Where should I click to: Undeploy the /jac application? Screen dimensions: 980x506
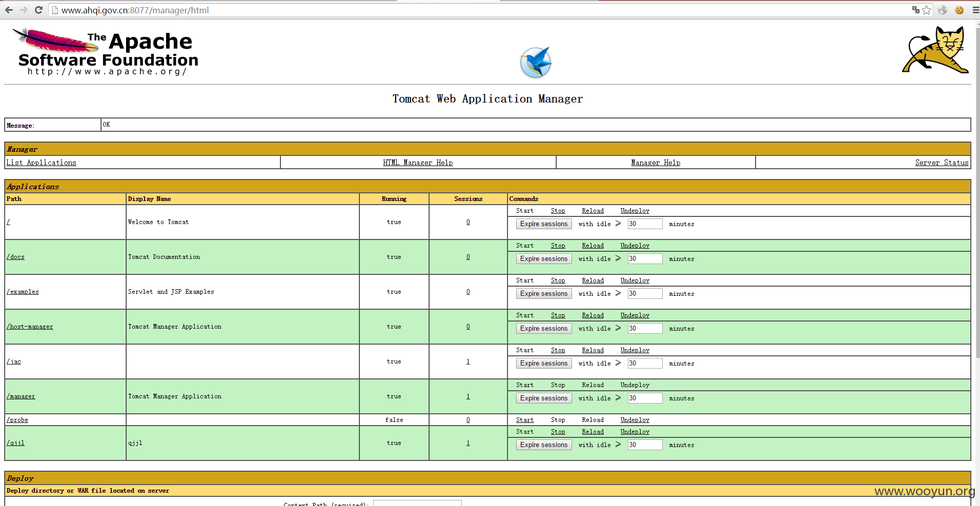pos(635,350)
